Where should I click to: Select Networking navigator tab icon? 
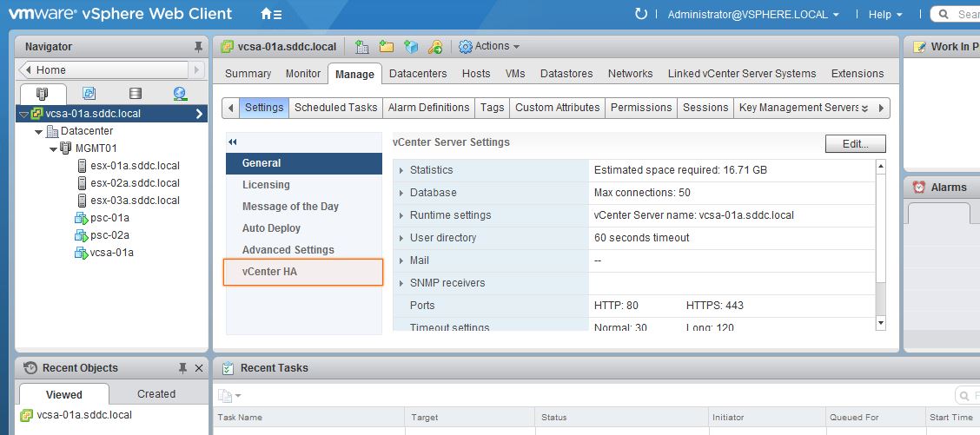click(x=181, y=94)
